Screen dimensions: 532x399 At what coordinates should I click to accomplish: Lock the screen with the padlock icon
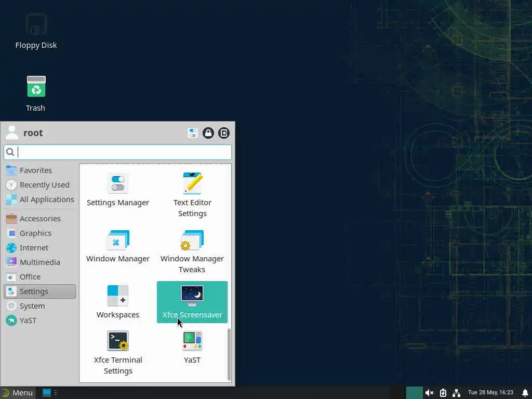click(x=208, y=133)
